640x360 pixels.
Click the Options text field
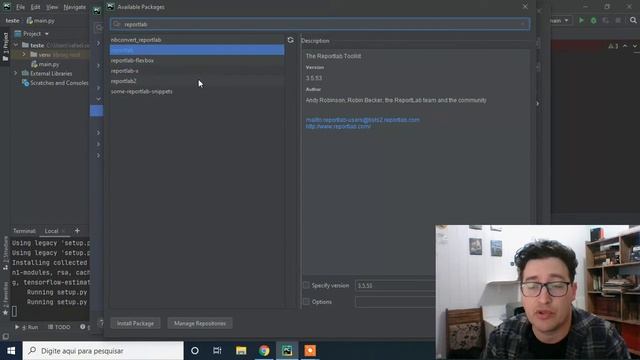click(x=395, y=302)
